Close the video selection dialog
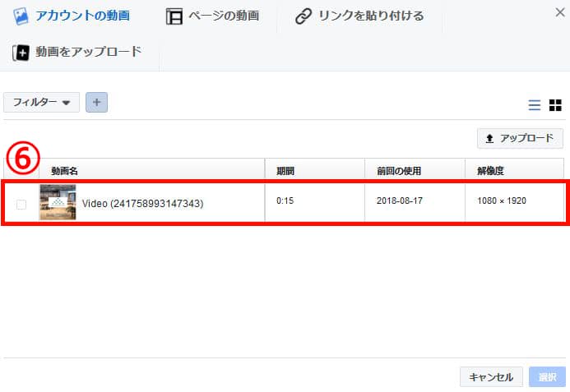Viewport: 570px width, 392px height. click(560, 12)
